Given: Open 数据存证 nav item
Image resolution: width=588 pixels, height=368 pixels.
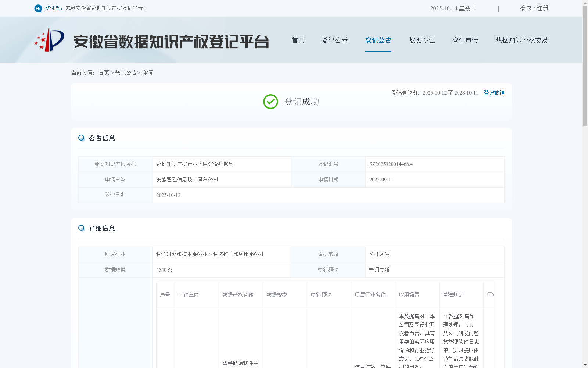Looking at the screenshot, I should coord(422,40).
